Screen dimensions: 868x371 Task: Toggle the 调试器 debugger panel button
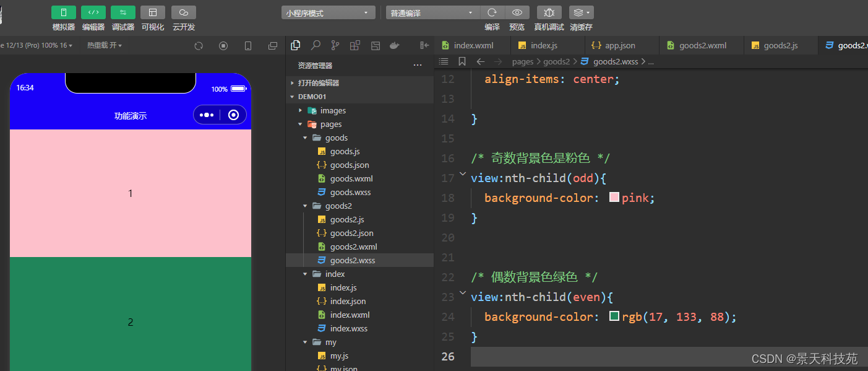[123, 12]
